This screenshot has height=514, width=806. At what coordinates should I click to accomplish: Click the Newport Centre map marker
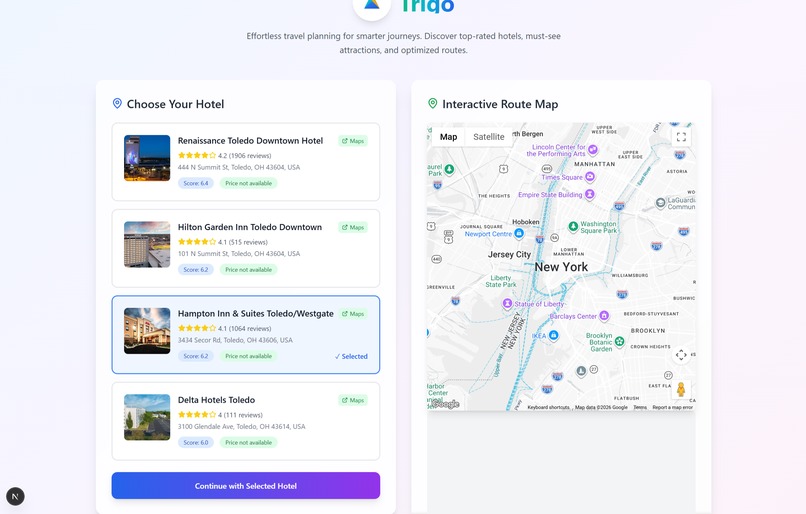[519, 233]
